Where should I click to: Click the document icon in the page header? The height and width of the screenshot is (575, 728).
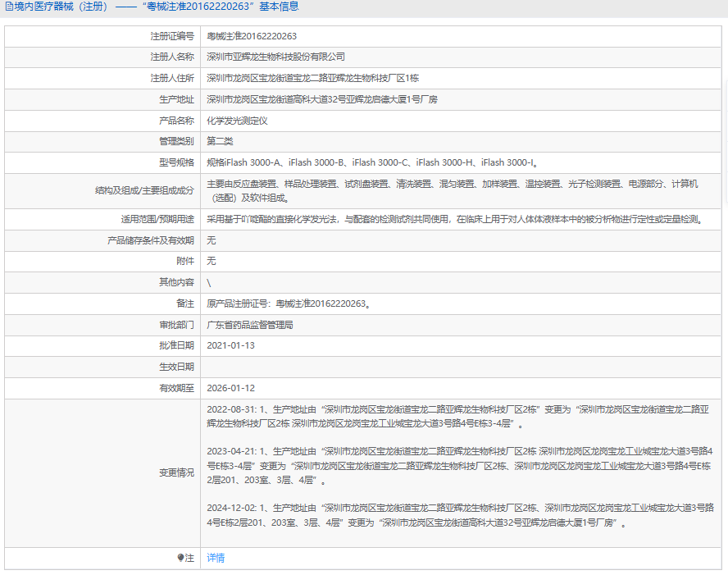click(8, 7)
